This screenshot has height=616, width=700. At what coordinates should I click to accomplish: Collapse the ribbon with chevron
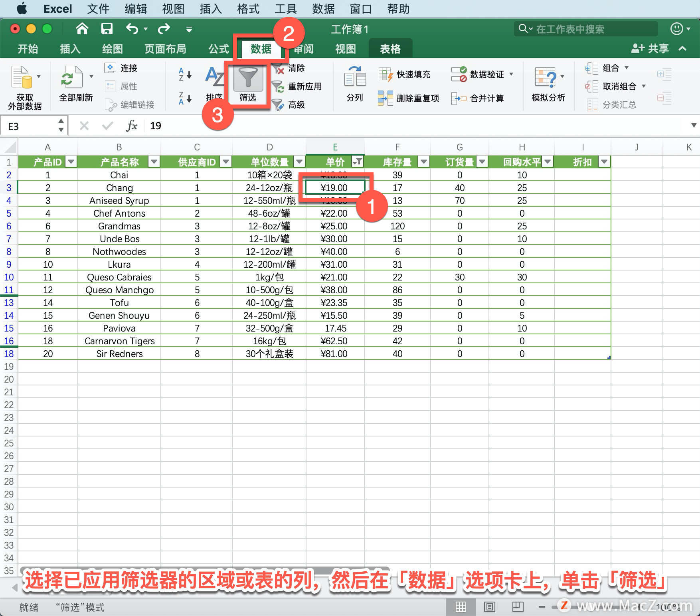click(x=682, y=49)
